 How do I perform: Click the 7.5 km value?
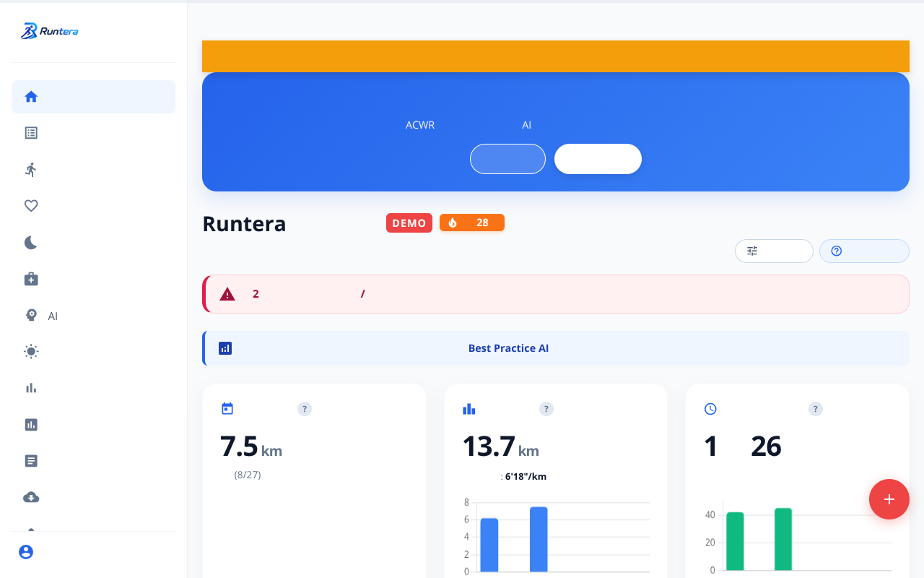pyautogui.click(x=251, y=447)
